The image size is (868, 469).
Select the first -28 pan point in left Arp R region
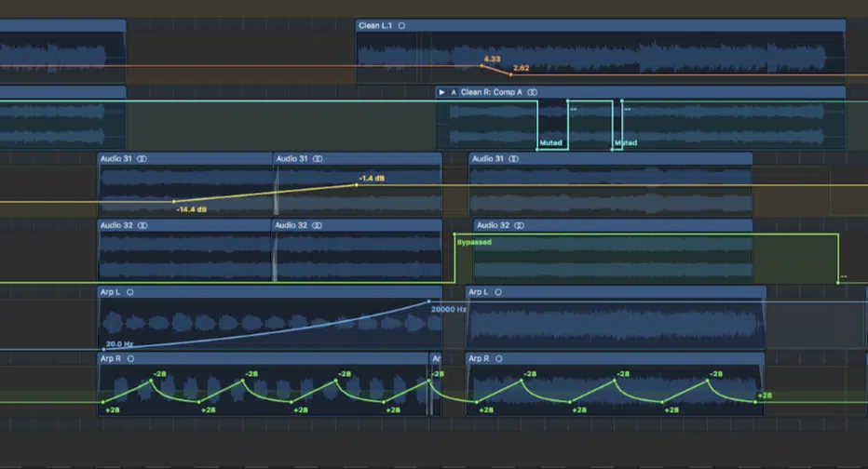pyautogui.click(x=151, y=381)
